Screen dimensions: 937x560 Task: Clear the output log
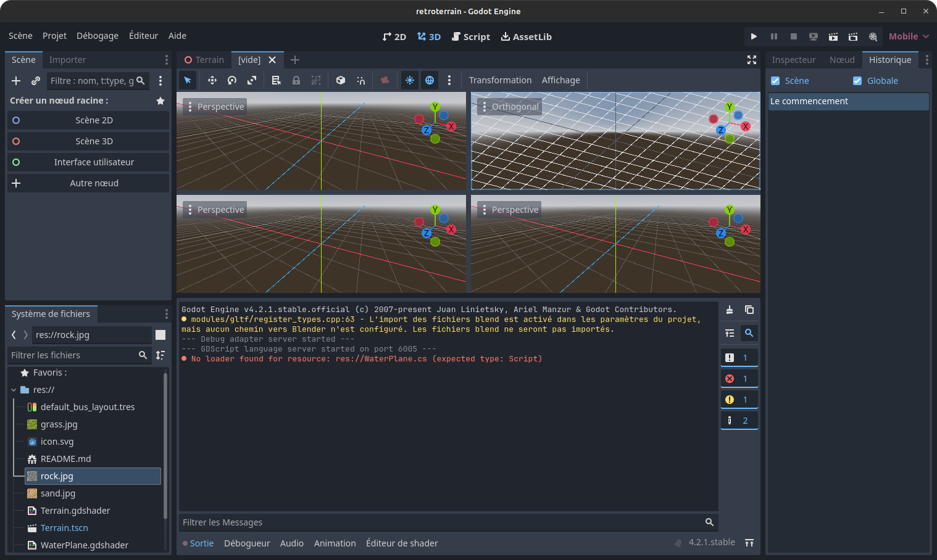(x=730, y=310)
